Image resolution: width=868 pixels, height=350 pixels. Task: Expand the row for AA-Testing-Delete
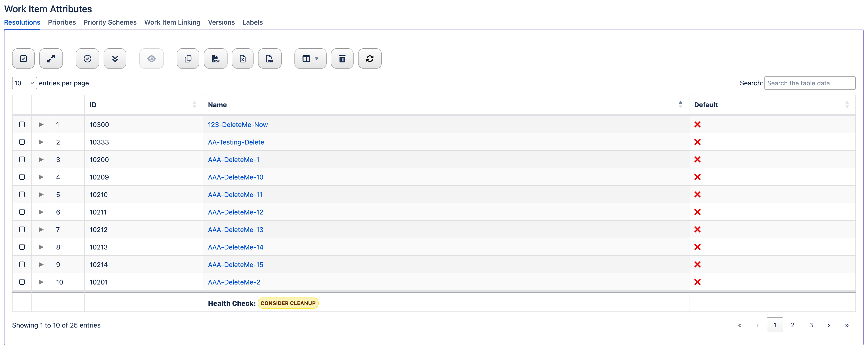41,142
